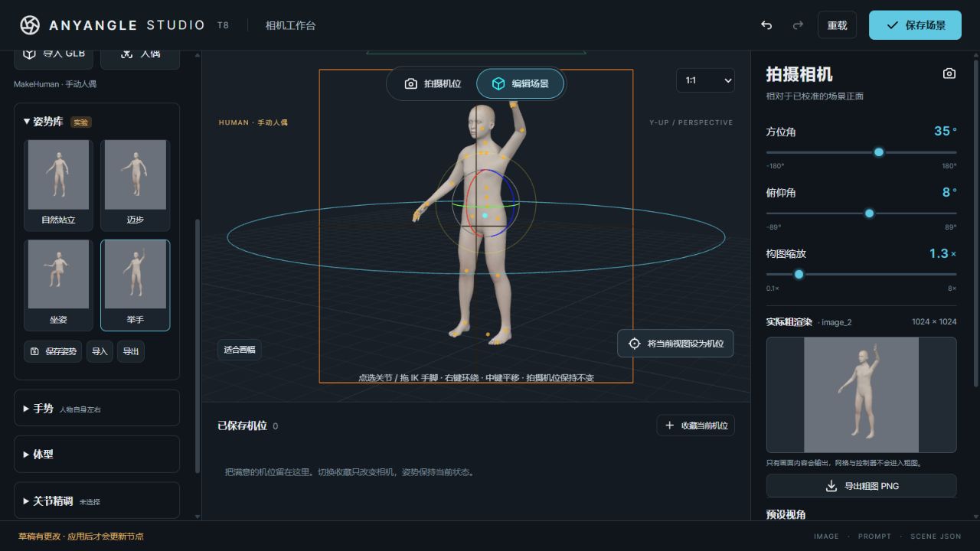
Task: Select the 迈步 pose thumbnail
Action: (x=136, y=185)
